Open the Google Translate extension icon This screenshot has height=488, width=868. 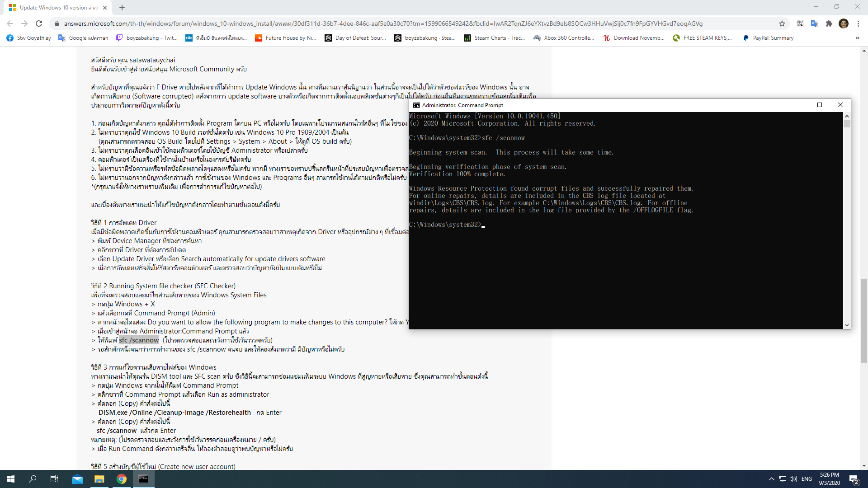[814, 23]
